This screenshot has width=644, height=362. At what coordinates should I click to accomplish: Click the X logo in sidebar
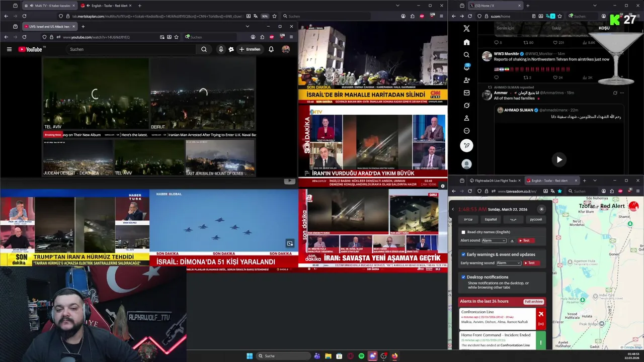click(x=466, y=29)
